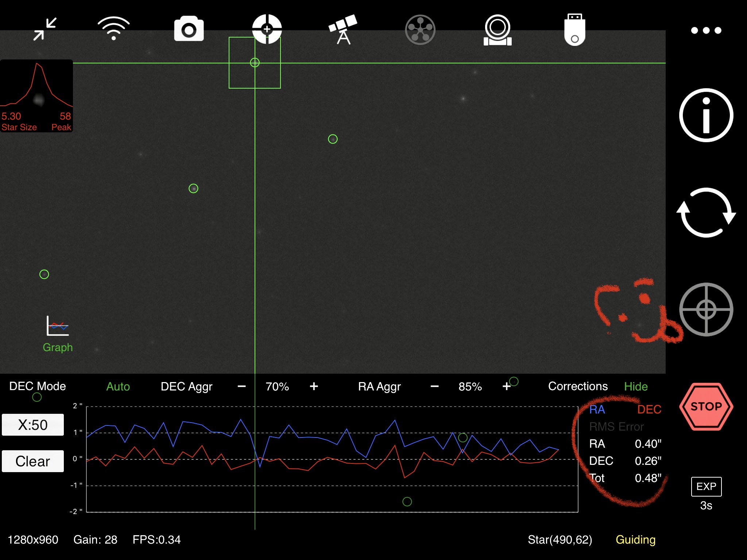Select the guiding crosshair icon in toolbar
This screenshot has width=747, height=560.
pos(267,29)
